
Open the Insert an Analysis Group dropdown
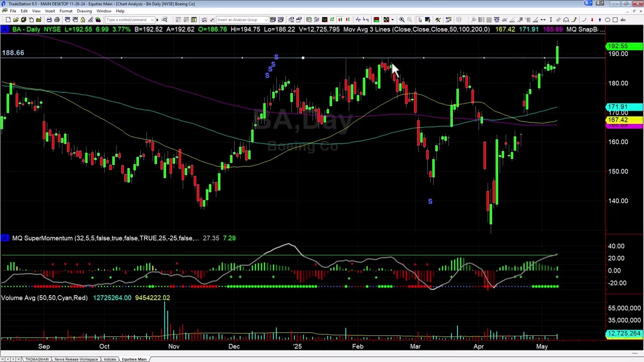tap(267, 20)
